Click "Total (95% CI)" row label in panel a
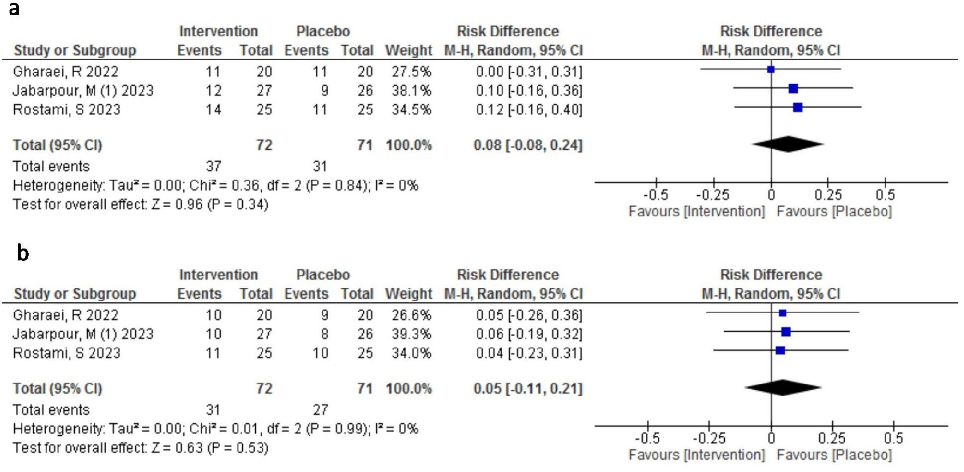Screen dimensions: 964x472 [58, 144]
